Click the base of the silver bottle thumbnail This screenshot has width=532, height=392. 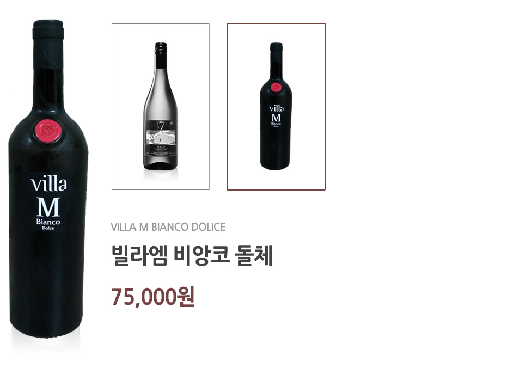(x=161, y=164)
